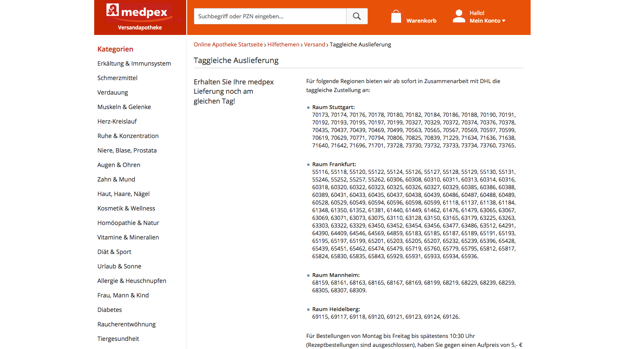Navigate to Versand breadcrumb link

(314, 44)
